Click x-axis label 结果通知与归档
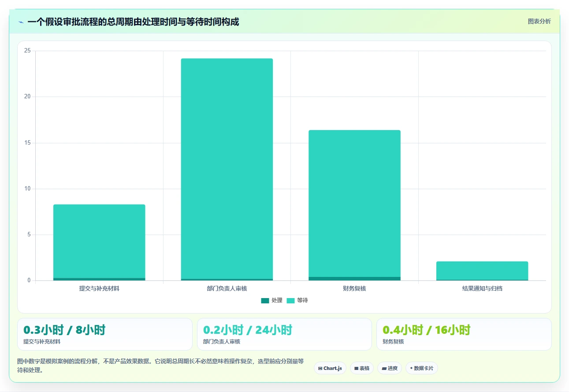Image resolution: width=569 pixels, height=392 pixels. click(482, 289)
